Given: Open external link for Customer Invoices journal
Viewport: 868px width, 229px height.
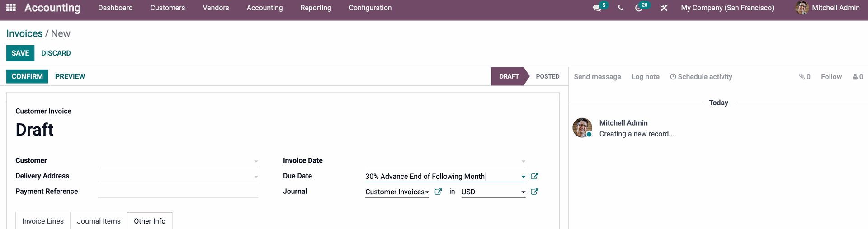Looking at the screenshot, I should pyautogui.click(x=438, y=192).
